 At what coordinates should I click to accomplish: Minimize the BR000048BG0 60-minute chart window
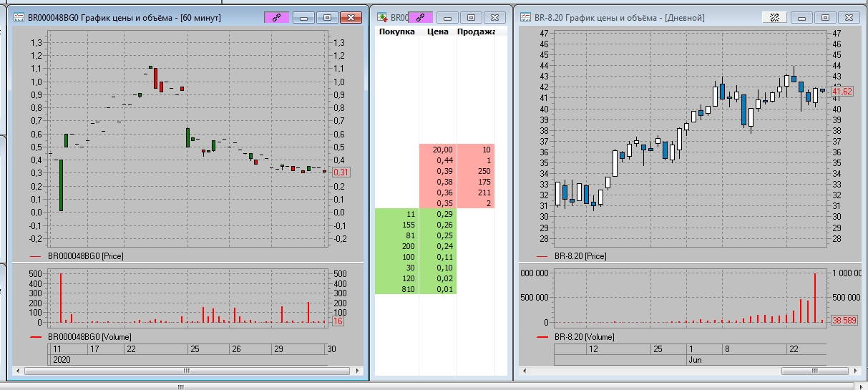point(303,17)
